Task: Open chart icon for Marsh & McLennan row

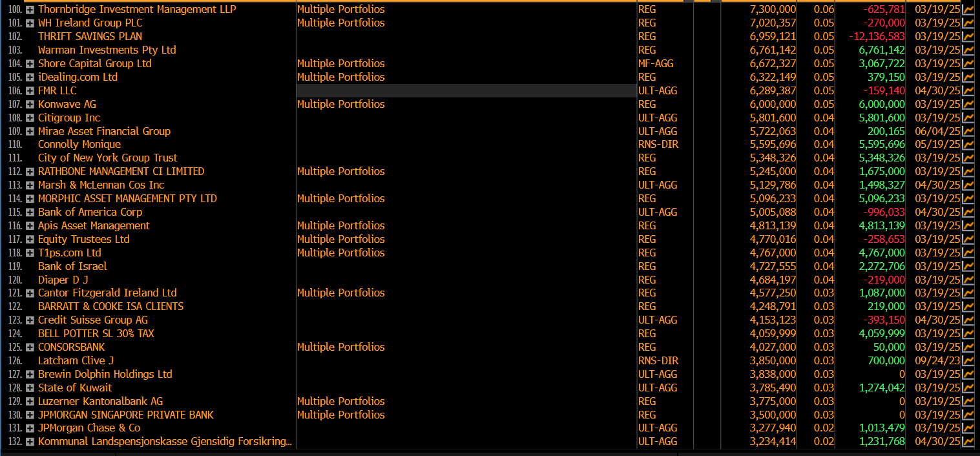Action: (968, 185)
